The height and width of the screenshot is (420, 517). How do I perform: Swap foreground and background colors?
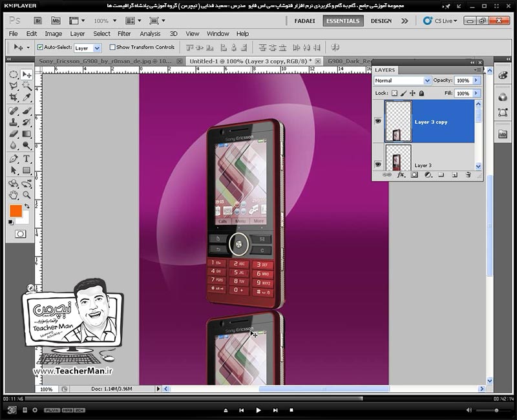26,205
